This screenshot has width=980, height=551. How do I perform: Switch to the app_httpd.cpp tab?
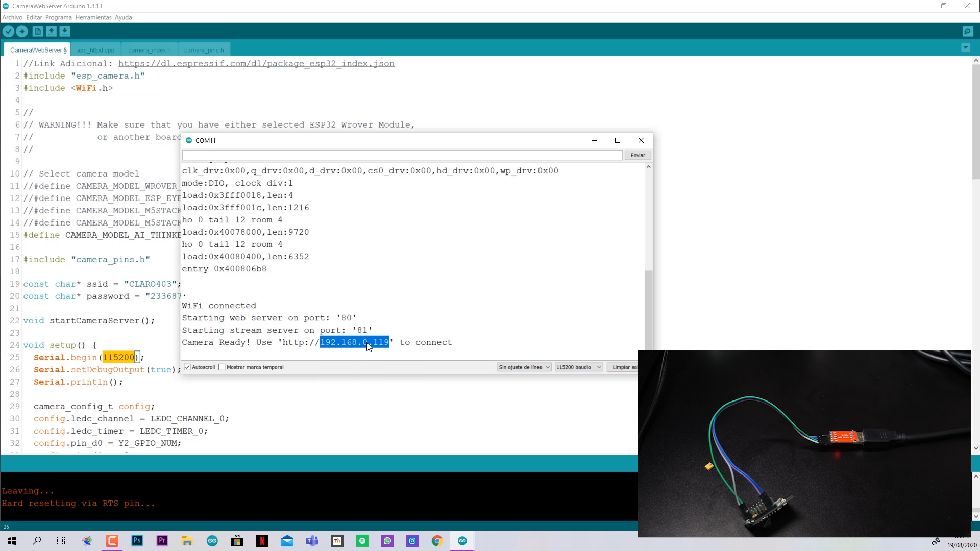pos(95,49)
